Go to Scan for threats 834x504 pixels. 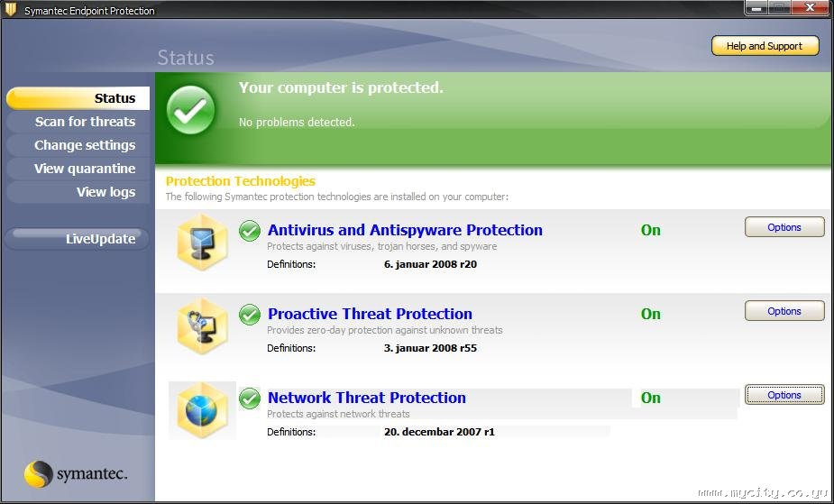[x=78, y=122]
